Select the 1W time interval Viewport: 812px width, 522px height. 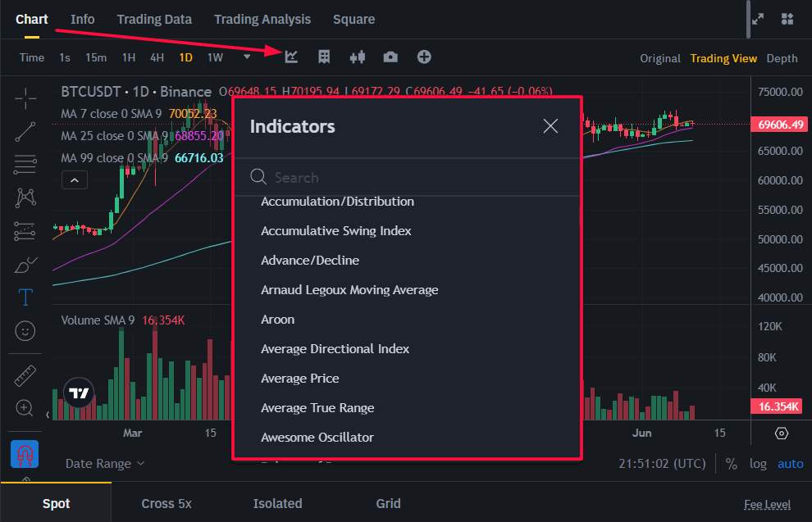pyautogui.click(x=215, y=57)
